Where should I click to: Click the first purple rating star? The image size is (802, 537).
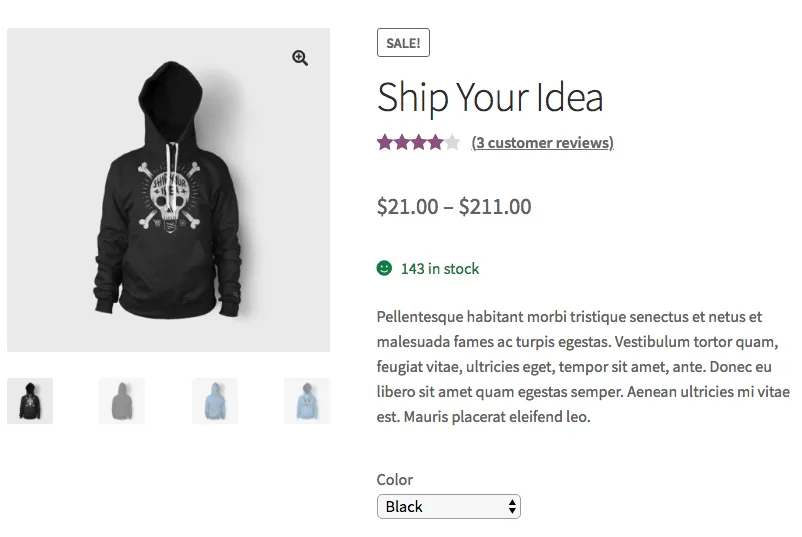pos(385,143)
